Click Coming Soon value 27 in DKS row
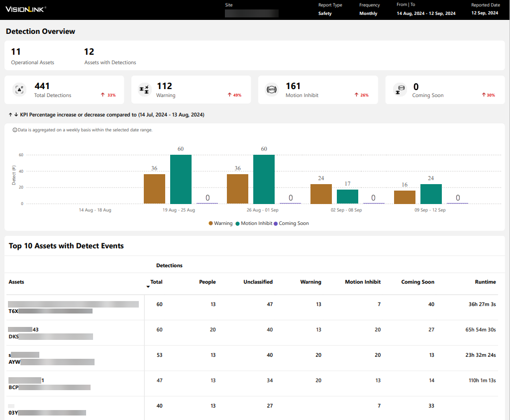 point(431,329)
